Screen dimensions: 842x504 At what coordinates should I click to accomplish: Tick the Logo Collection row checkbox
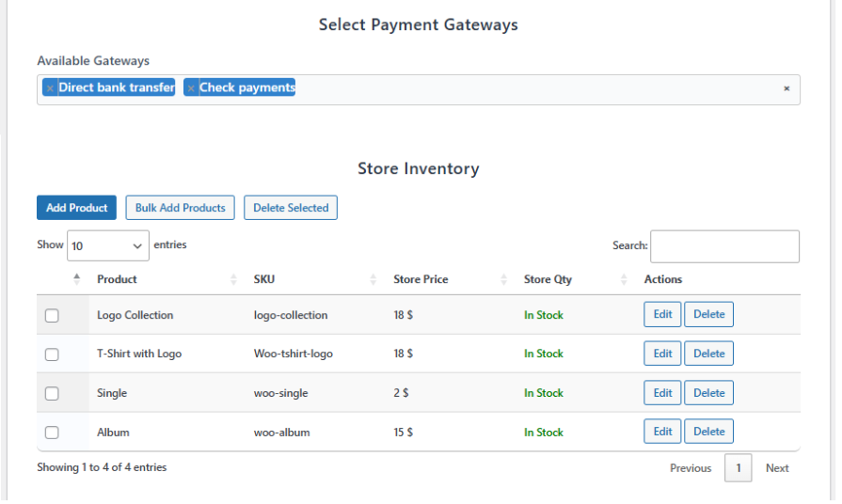pos(52,318)
